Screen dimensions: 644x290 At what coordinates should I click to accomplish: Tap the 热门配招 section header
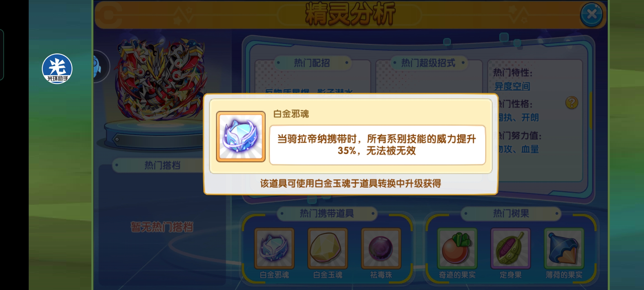point(312,63)
